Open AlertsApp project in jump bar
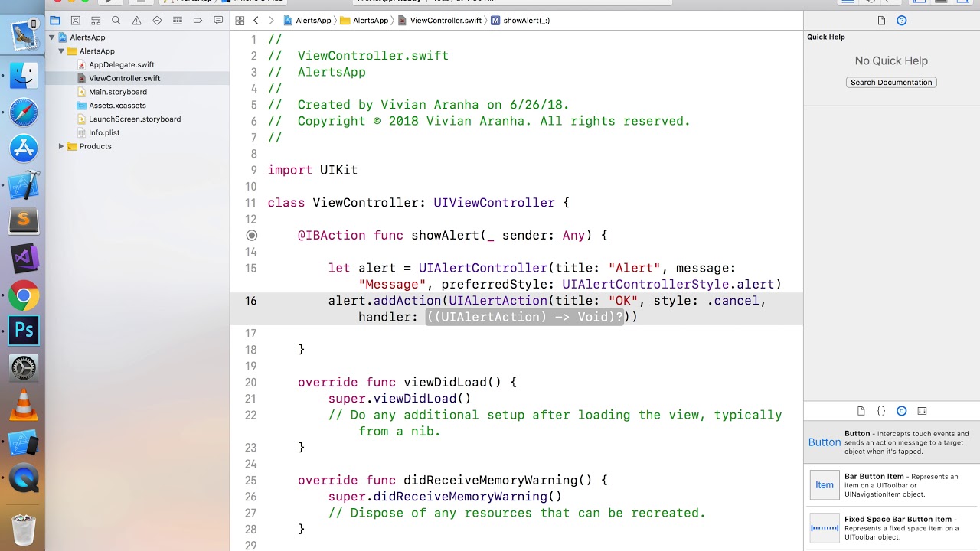The image size is (980, 551). pyautogui.click(x=308, y=21)
